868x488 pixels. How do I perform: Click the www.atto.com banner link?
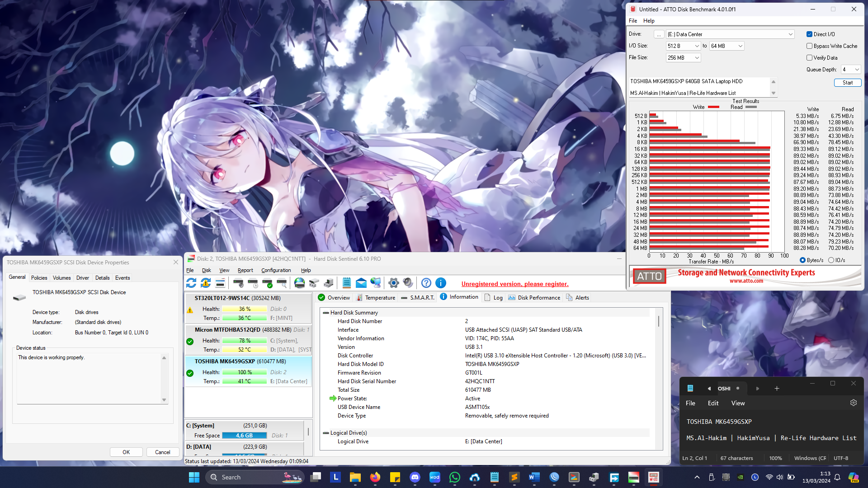pyautogui.click(x=746, y=281)
